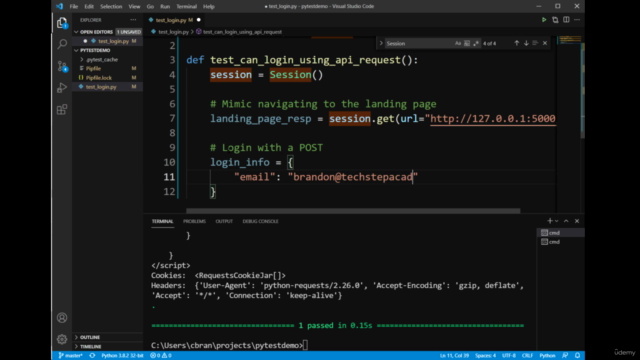The image size is (640, 360).
Task: Split the editor to the right
Action: click(566, 20)
